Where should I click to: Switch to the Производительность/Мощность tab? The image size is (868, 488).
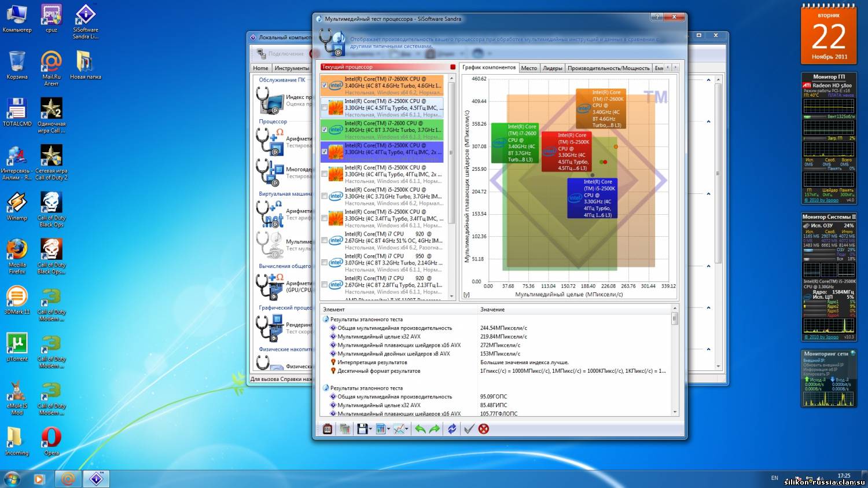click(x=608, y=68)
